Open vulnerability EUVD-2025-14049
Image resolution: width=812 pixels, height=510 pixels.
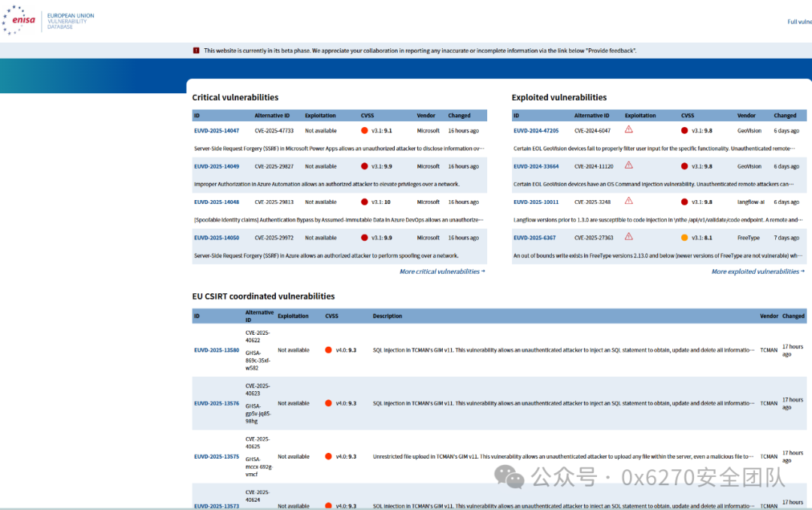pos(217,166)
